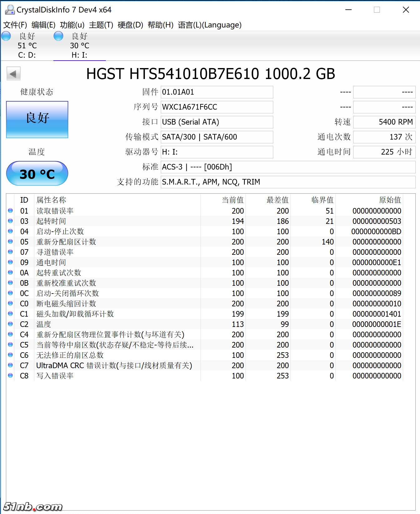This screenshot has width=420, height=514.
Task: Click the 良好 health status button
Action: tap(37, 119)
